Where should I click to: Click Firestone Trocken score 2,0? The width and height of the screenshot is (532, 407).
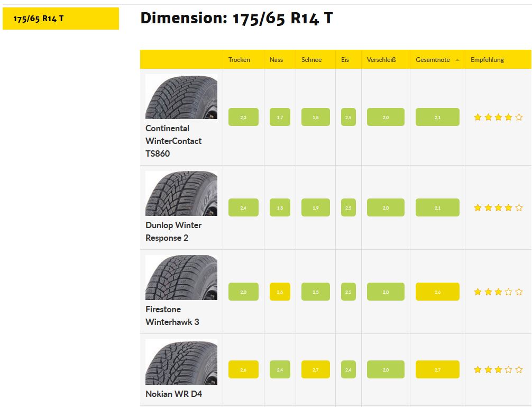(x=243, y=292)
